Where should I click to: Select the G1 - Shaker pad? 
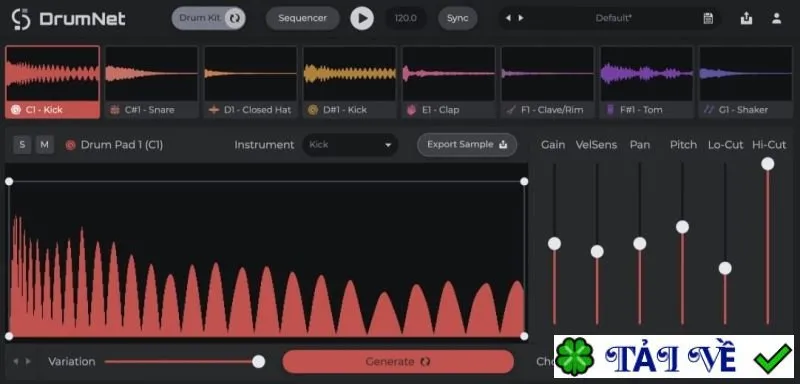[x=745, y=83]
